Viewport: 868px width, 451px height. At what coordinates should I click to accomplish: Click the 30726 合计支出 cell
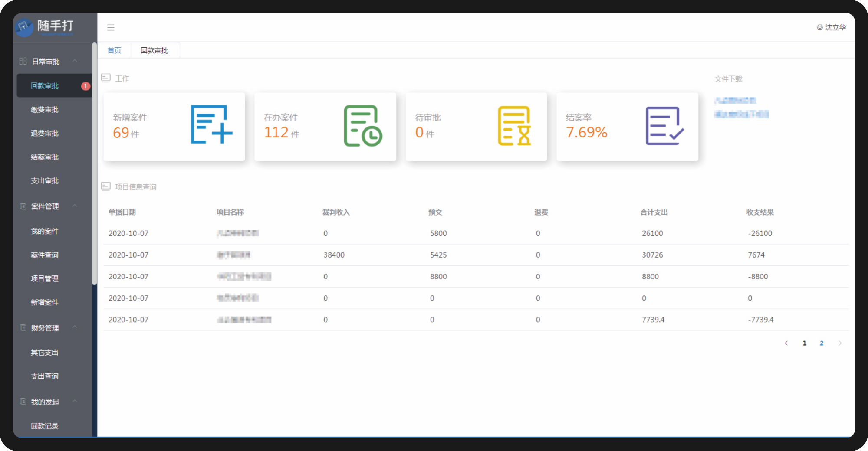click(x=652, y=255)
